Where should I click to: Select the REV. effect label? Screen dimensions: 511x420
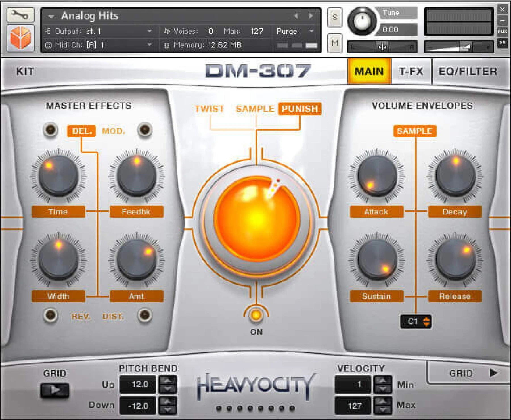81,316
